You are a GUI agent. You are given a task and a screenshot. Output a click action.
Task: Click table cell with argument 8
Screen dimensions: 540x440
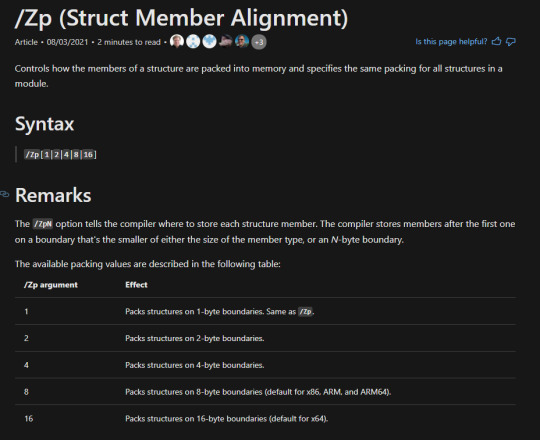pyautogui.click(x=27, y=392)
